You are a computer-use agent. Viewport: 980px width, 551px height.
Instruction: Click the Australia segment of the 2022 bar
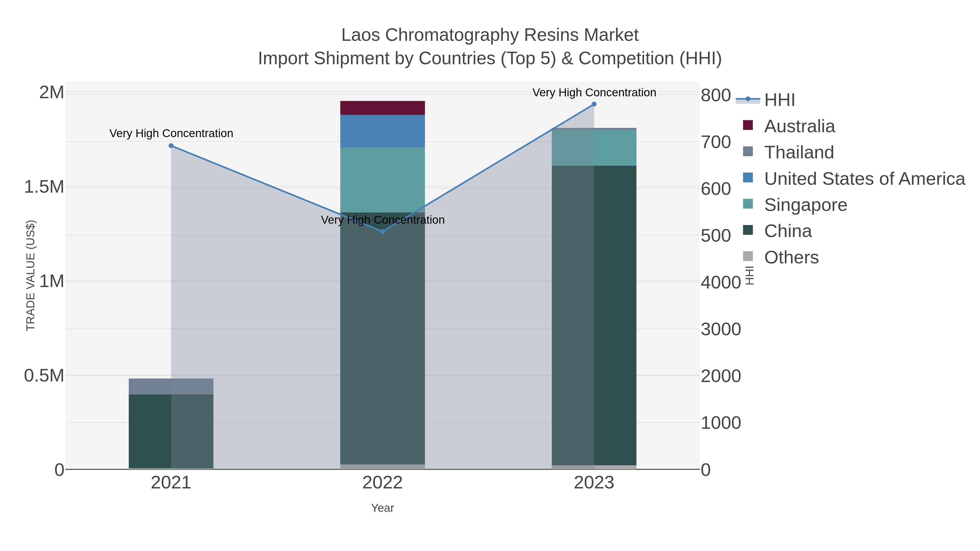[383, 108]
